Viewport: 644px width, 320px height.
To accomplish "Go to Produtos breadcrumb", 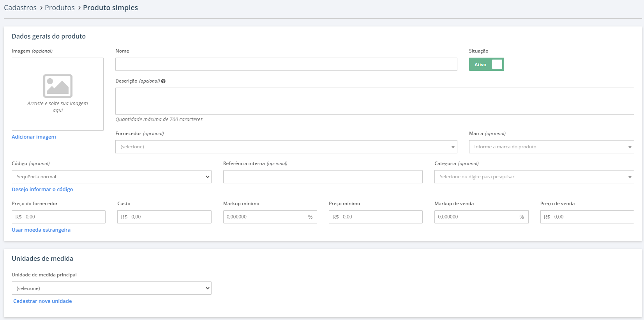I will coord(60,8).
